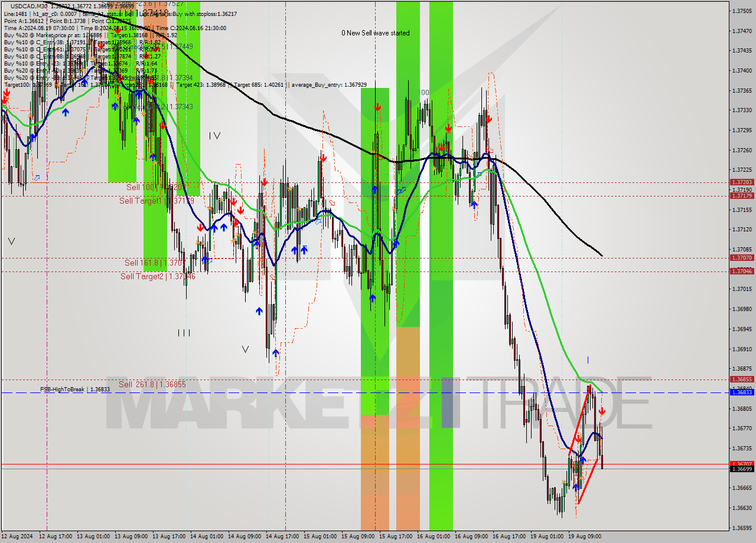Click the '12 Aug 2024' date label
This screenshot has width=756, height=543.
(18, 537)
